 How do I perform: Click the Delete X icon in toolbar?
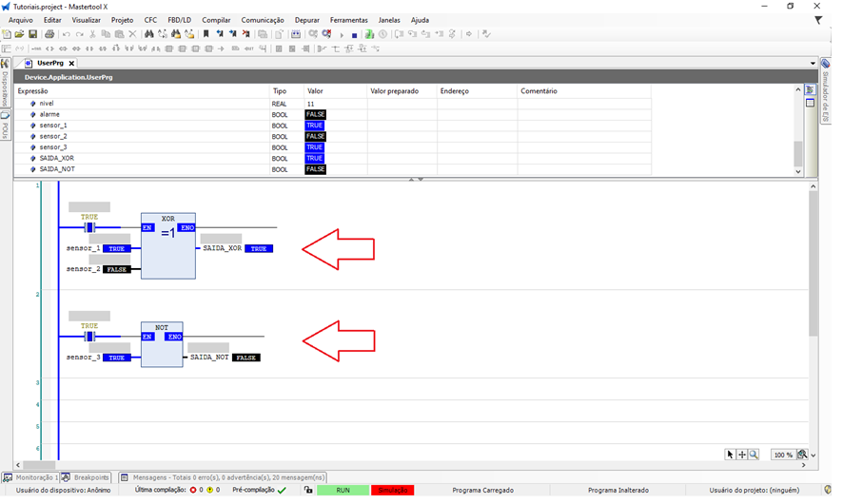132,34
